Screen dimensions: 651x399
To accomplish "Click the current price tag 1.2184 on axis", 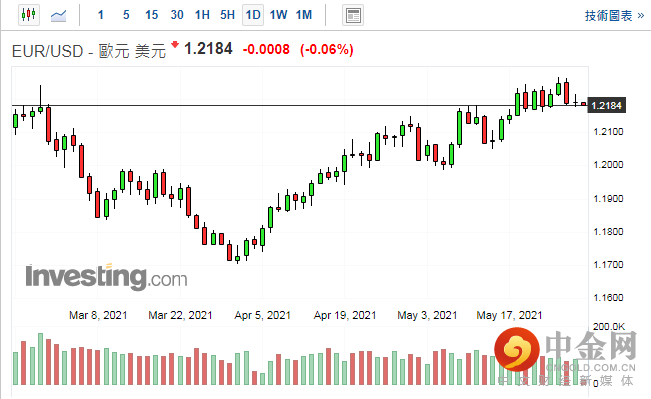I will click(607, 105).
